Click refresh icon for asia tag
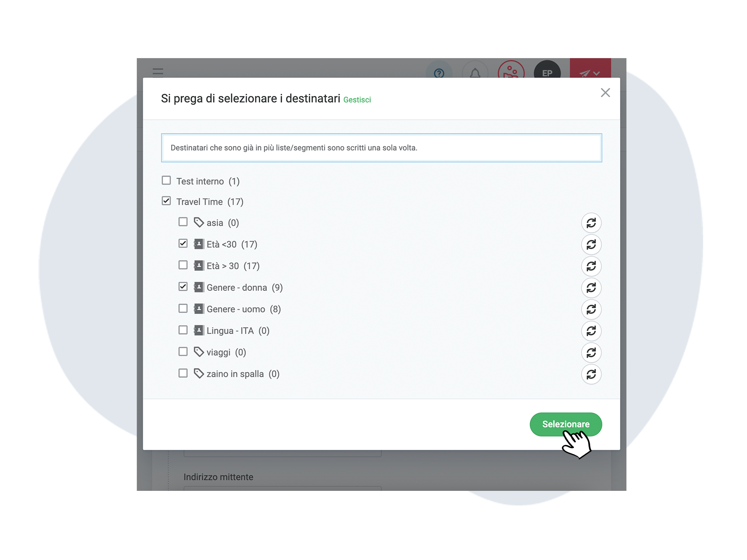 tap(591, 223)
